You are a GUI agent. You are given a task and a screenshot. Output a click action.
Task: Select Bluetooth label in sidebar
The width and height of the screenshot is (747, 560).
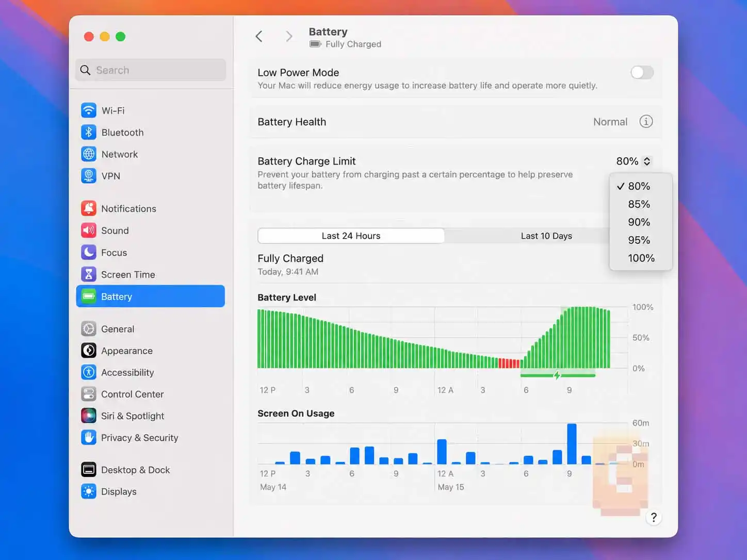[122, 133]
